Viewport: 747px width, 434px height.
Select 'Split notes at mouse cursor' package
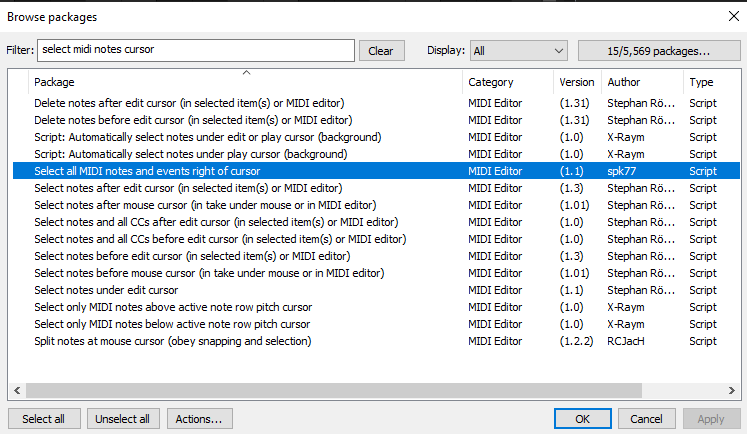(172, 341)
